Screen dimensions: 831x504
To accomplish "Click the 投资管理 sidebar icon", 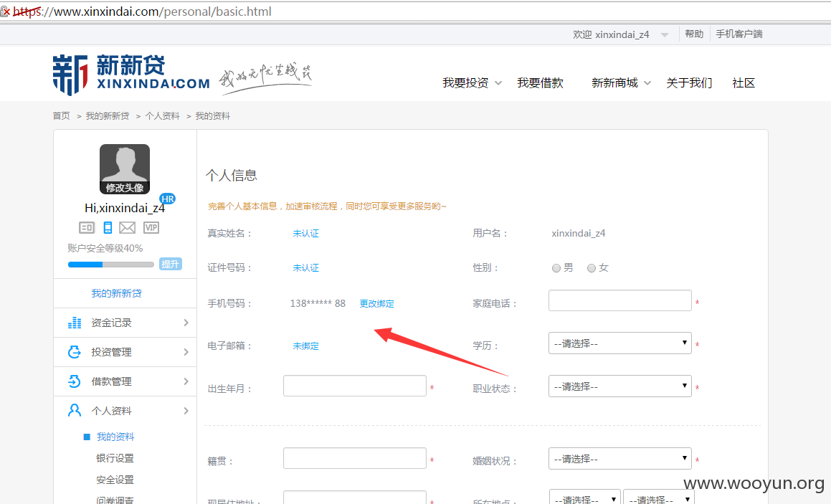I will (75, 352).
